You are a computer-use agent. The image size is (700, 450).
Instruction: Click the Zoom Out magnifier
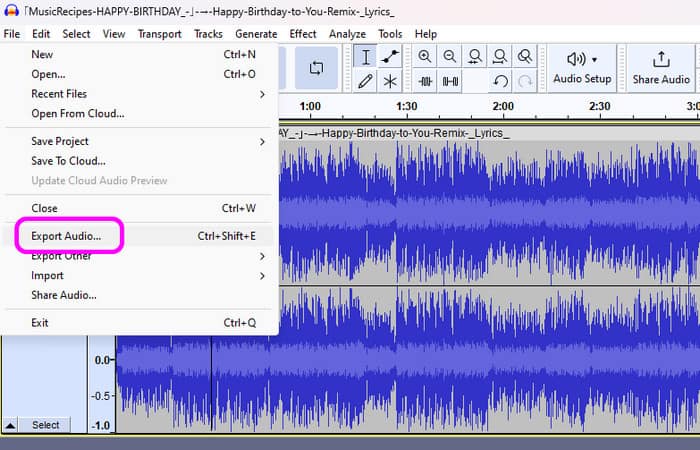pyautogui.click(x=450, y=57)
